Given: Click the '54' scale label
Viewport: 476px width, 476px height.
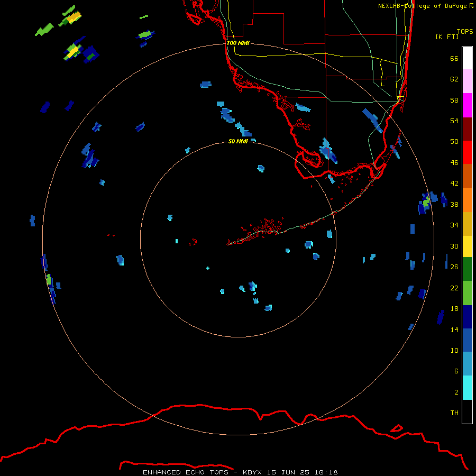Looking at the screenshot, I should click(x=454, y=121).
